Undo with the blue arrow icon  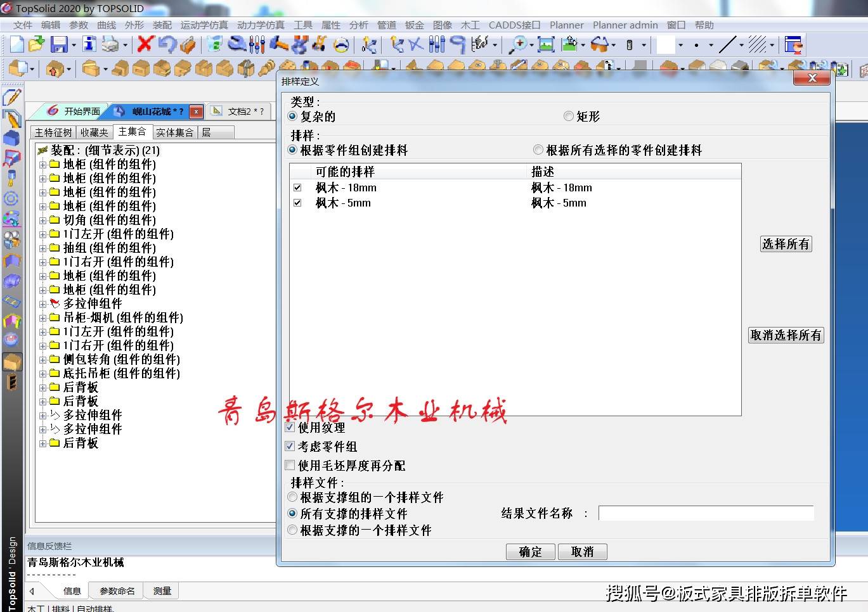pos(167,44)
